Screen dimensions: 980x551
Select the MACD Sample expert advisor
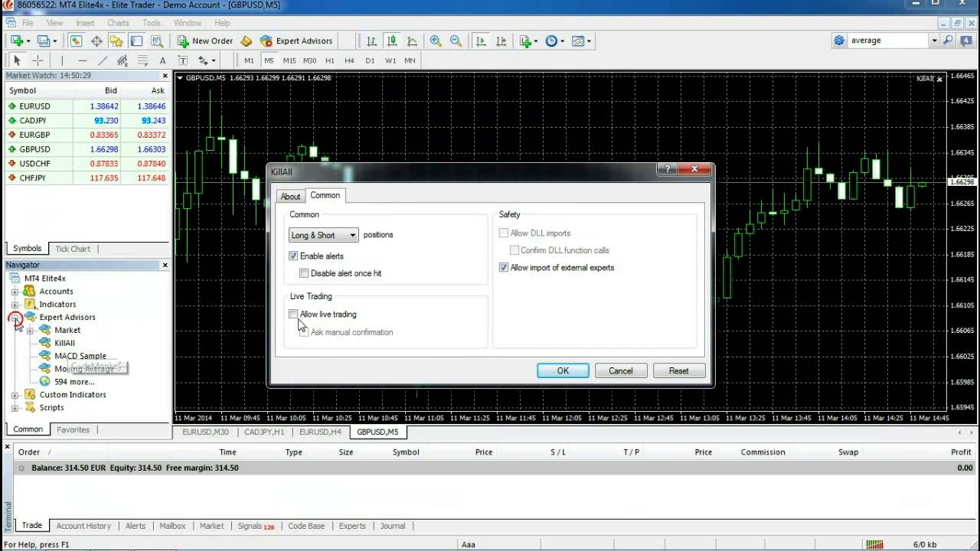pos(80,356)
